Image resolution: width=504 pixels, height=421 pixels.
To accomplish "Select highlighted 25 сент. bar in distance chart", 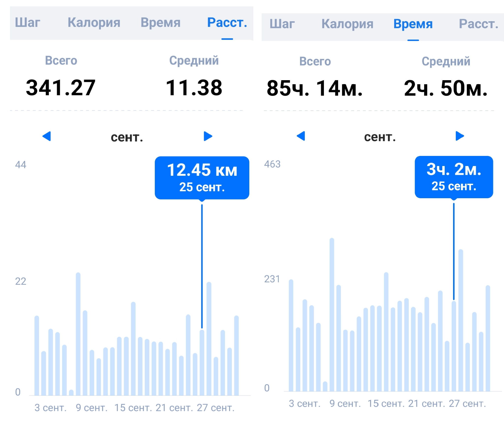I will coord(202,362).
